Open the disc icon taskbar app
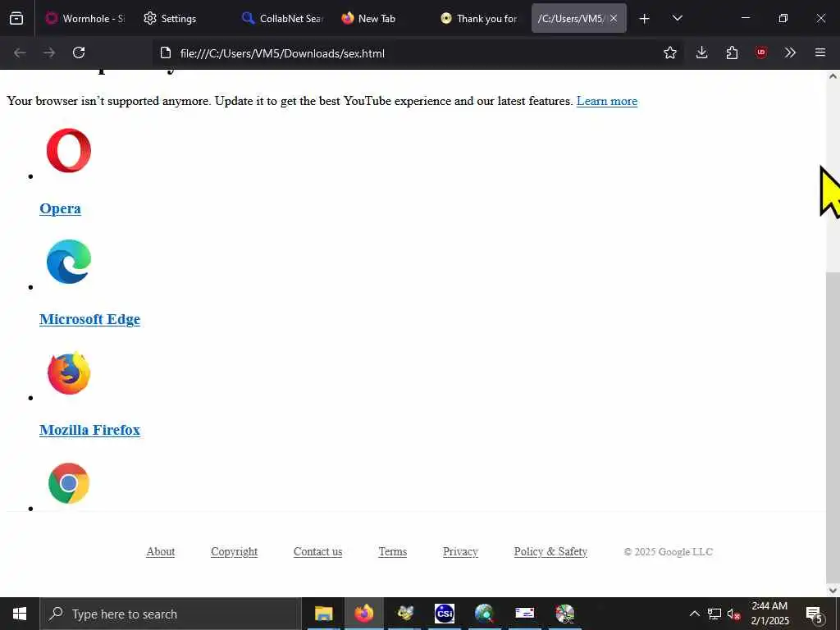This screenshot has height=630, width=840. (564, 614)
